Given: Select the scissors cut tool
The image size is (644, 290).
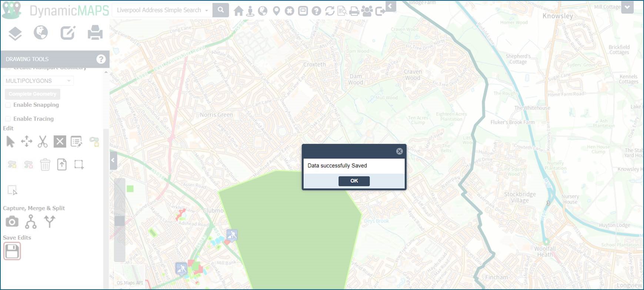Looking at the screenshot, I should click(43, 141).
